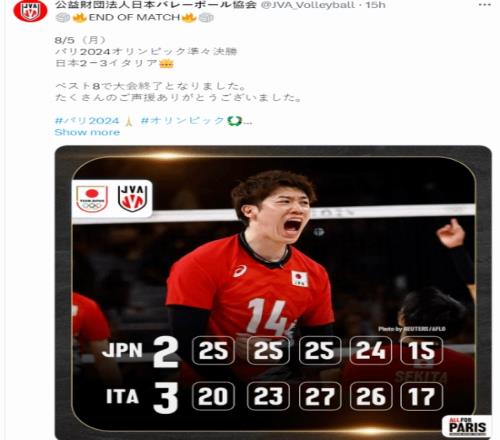Image resolution: width=500 pixels, height=440 pixels.
Task: Click the END OF MATCH heading text
Action: tap(134, 17)
